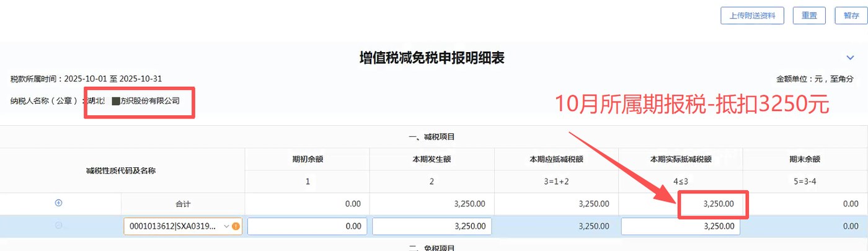Click the orange warning icon in the code dropdown
This screenshot has height=251, width=868.
click(236, 226)
